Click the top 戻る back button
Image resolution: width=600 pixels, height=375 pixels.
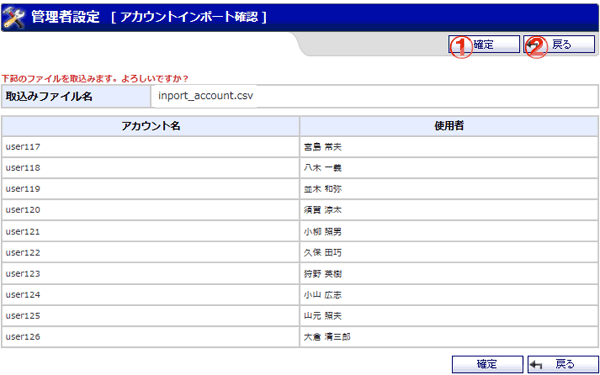[x=559, y=44]
